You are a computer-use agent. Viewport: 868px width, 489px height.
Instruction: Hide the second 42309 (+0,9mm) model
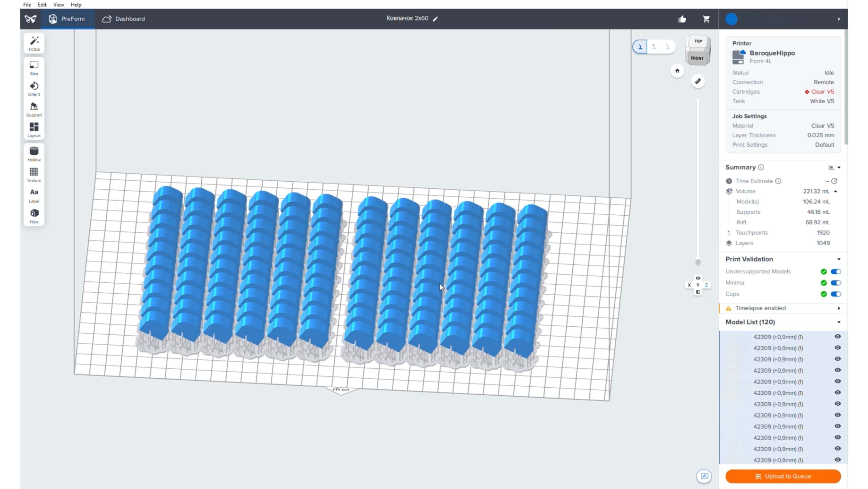(838, 348)
